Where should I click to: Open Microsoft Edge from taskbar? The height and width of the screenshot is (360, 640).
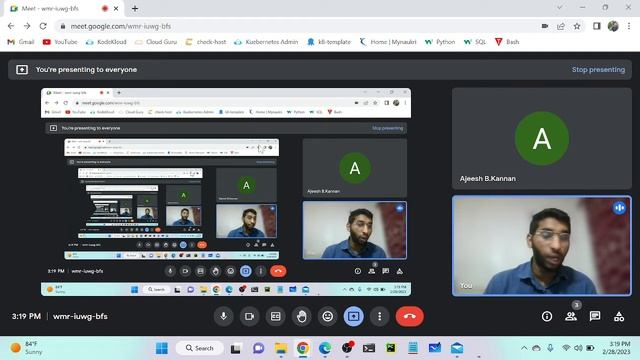325,348
